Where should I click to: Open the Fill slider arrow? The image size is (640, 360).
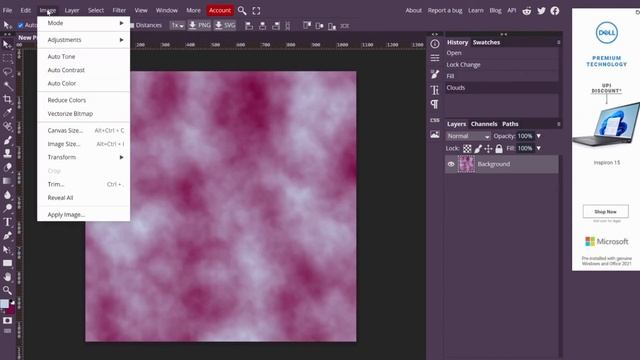538,148
